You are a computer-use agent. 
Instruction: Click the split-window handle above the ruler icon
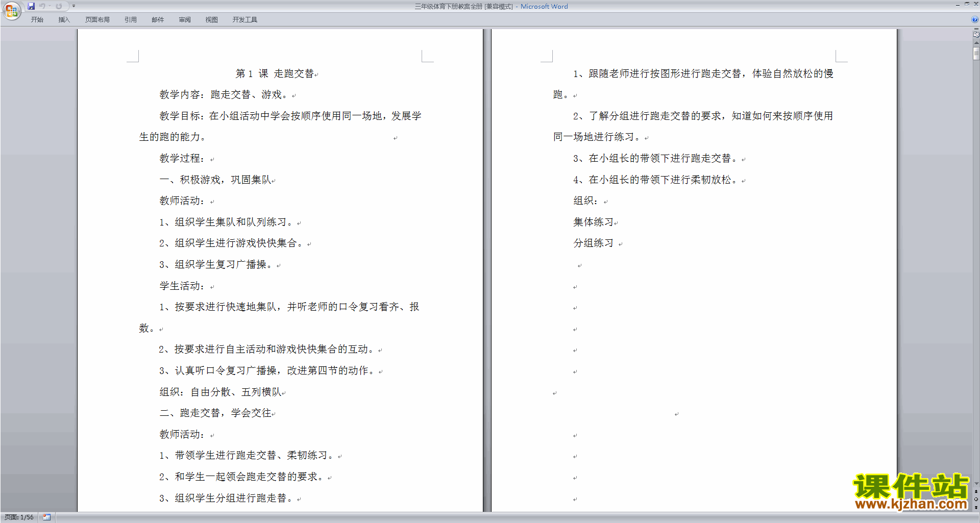pyautogui.click(x=976, y=30)
